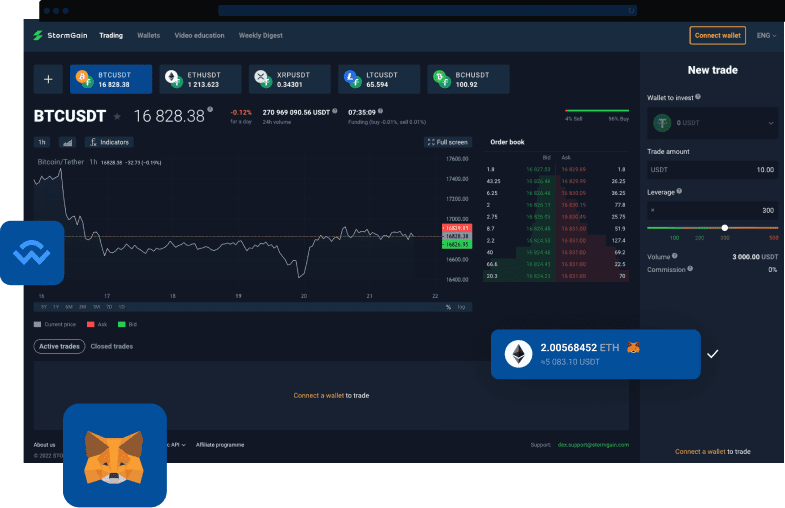Image resolution: width=785 pixels, height=508 pixels.
Task: Click the Tether icon in wallet selector
Action: 662,123
